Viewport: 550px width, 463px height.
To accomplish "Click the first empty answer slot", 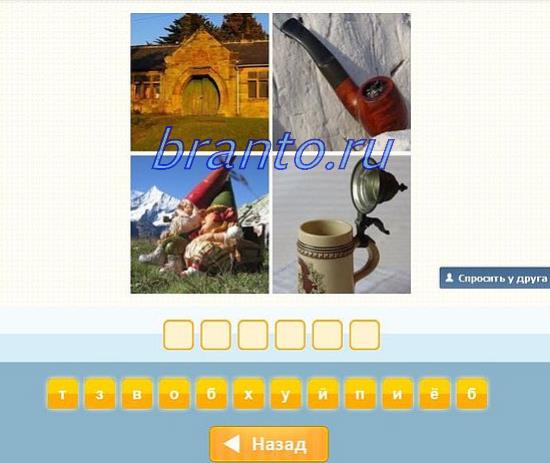I will tap(179, 335).
